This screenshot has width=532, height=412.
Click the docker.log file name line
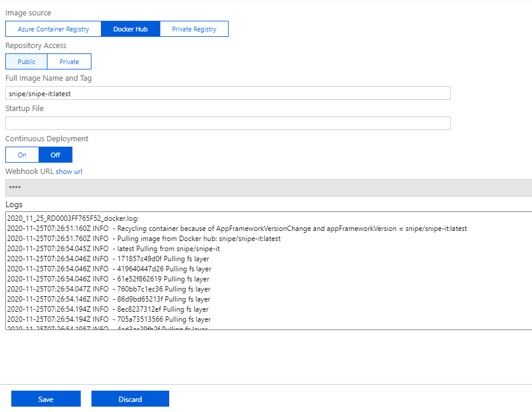pos(73,218)
